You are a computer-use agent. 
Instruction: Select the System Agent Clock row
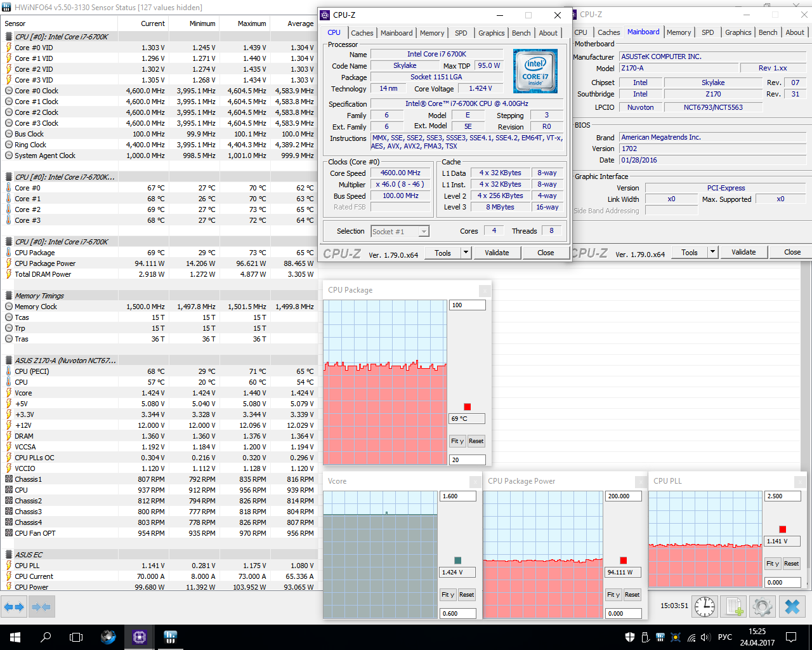coord(159,156)
